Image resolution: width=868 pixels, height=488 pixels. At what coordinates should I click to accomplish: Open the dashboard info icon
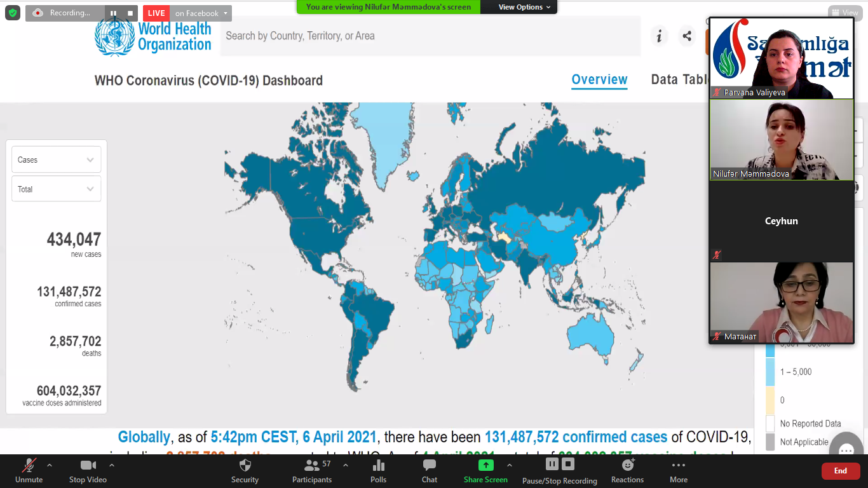[x=659, y=36]
